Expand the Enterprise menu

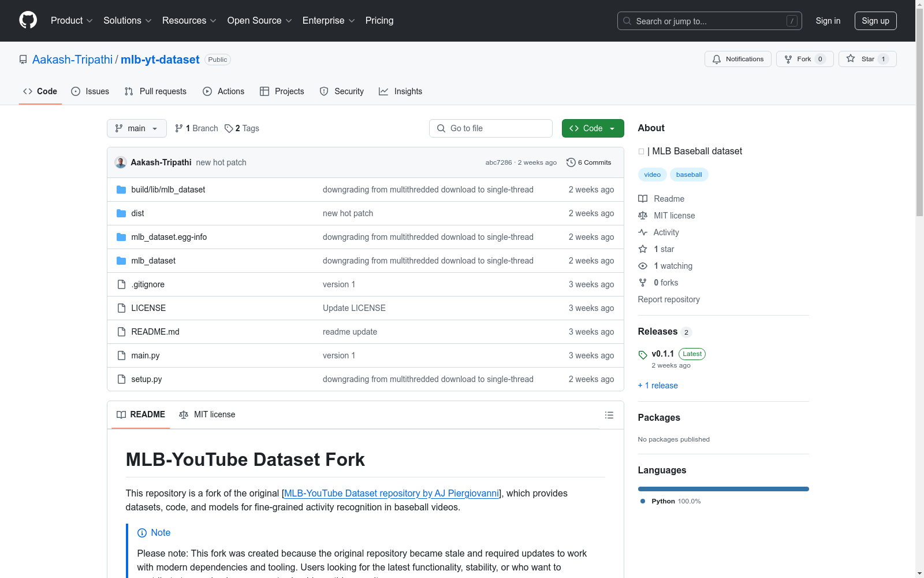point(329,21)
